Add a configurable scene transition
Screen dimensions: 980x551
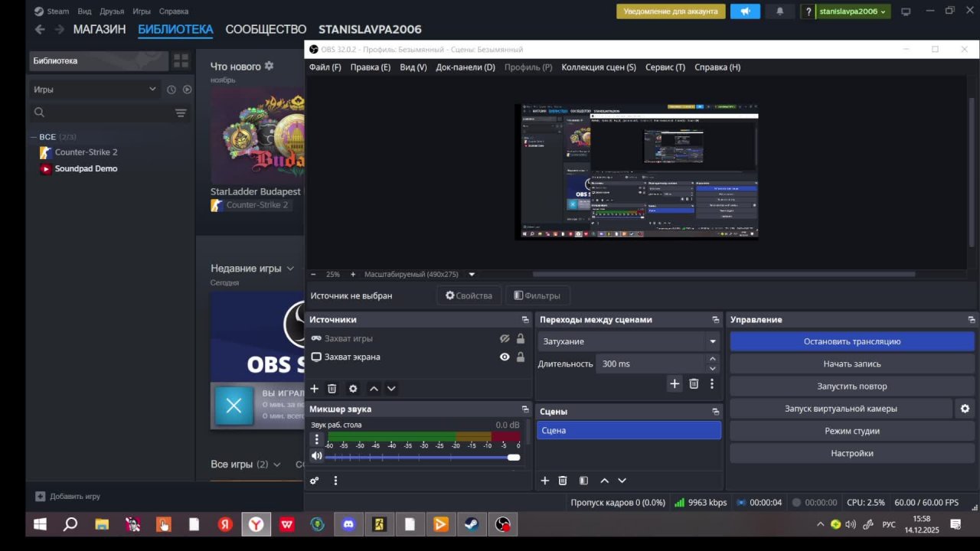(675, 384)
